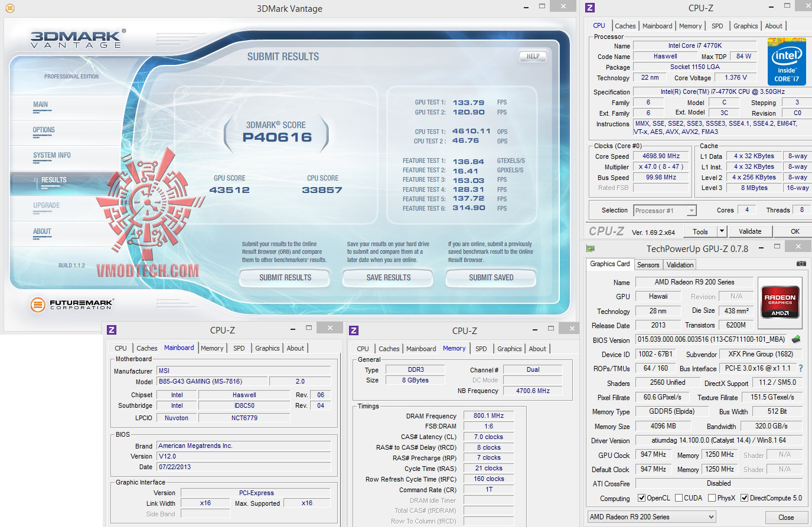Screen dimensions: 812x527
Task: Click the BIOS date '07/22/2013'
Action: pyautogui.click(x=244, y=467)
